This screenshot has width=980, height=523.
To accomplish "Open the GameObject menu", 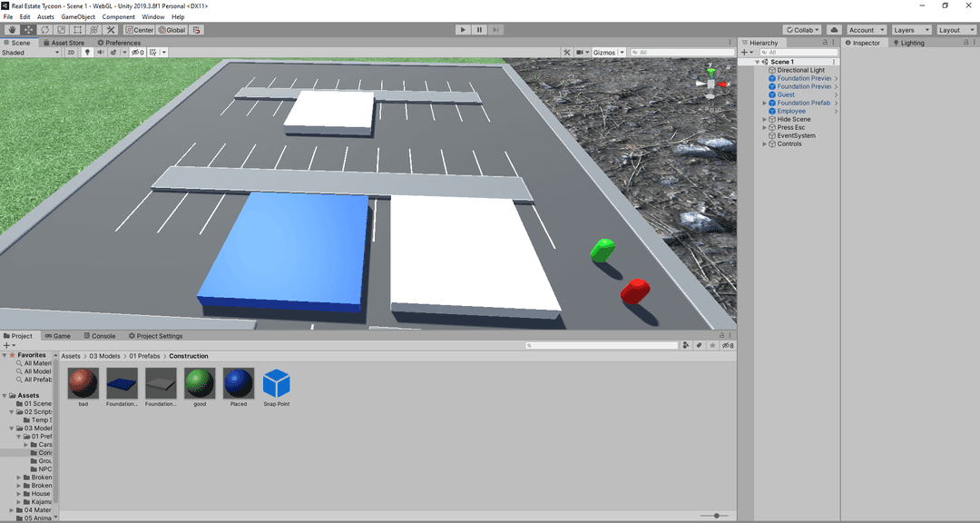I will pos(78,17).
